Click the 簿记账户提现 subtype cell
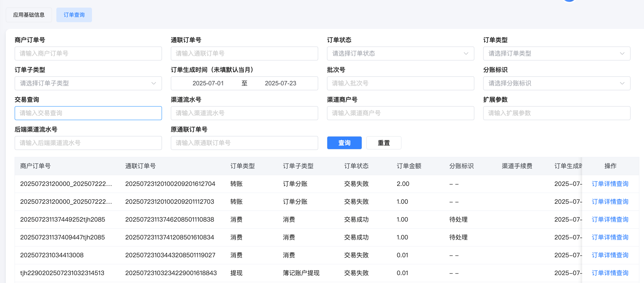 [301, 273]
